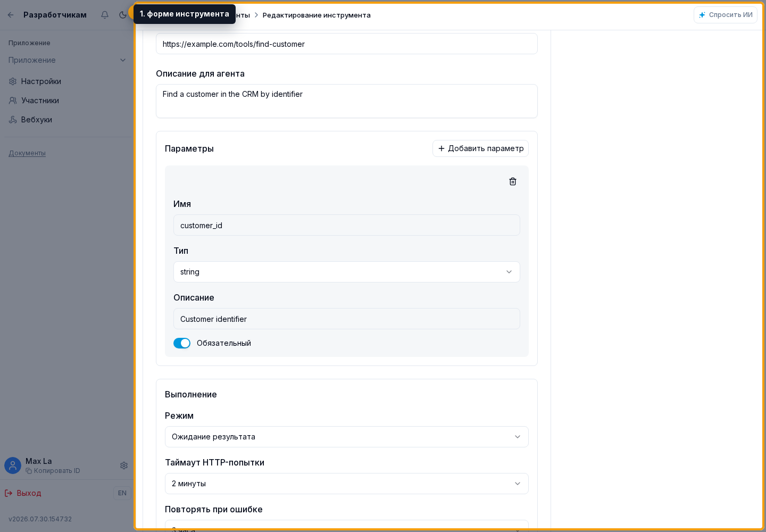Viewport: 766px width, 532px height.
Task: Open Таймаут HTTP-попытки dropdown 2 минуты
Action: tap(347, 484)
